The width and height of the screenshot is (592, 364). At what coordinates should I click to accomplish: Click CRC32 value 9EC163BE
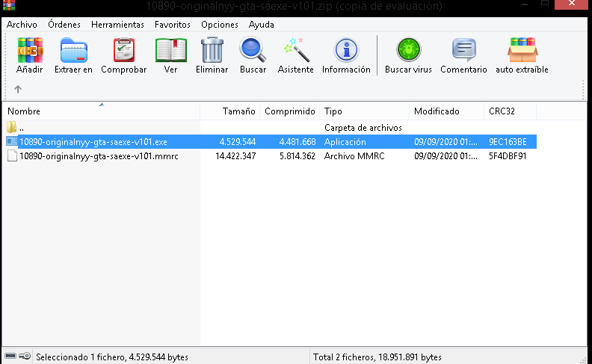pyautogui.click(x=508, y=142)
